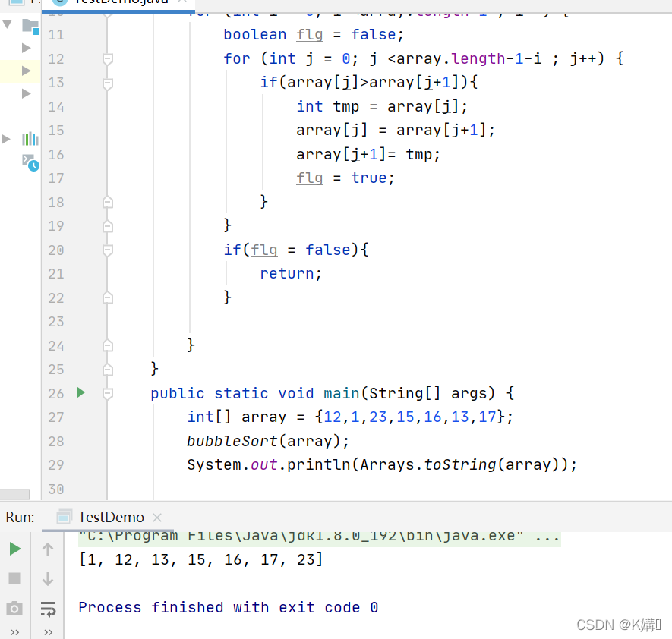Click 'int tmp = array[j];' line
Image resolution: width=672 pixels, height=639 pixels.
click(x=382, y=106)
